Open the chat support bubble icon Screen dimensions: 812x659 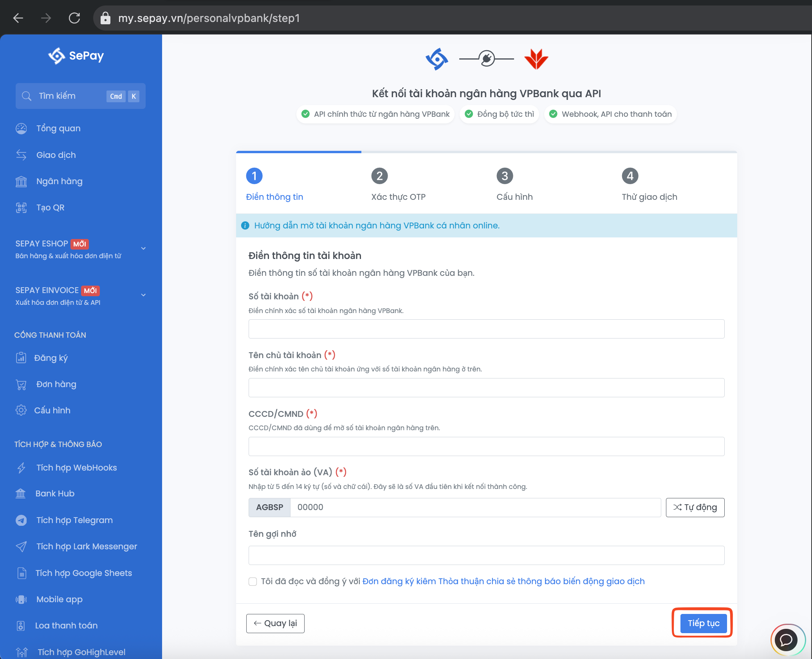click(787, 640)
